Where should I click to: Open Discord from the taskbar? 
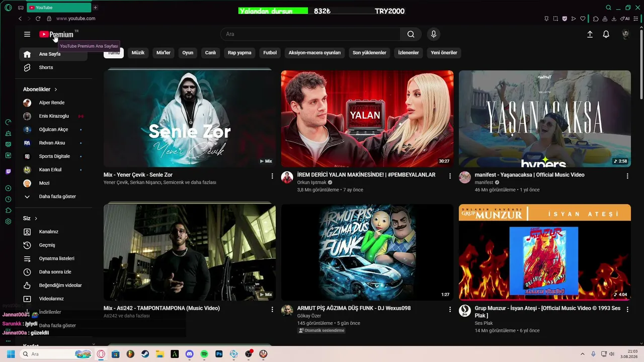pyautogui.click(x=189, y=354)
